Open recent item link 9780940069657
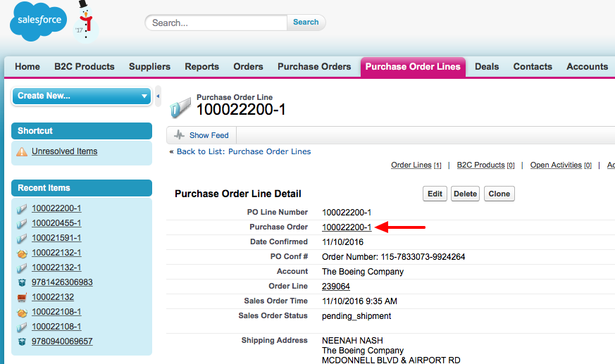Viewport: 615px width, 364px height. tap(62, 341)
